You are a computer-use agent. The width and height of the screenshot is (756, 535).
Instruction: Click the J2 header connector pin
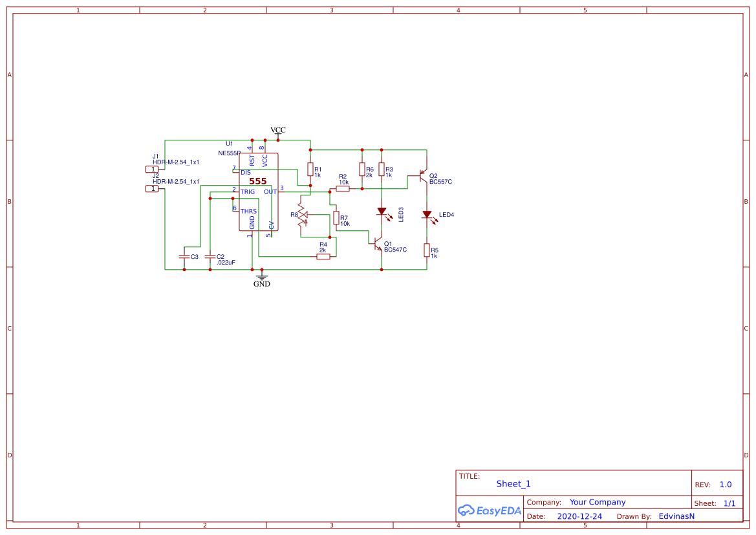pos(153,189)
